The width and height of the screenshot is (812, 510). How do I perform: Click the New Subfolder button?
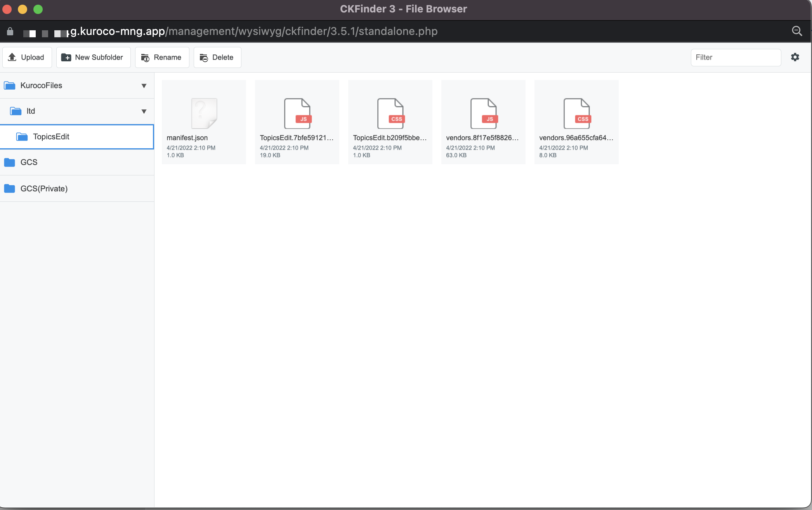[93, 57]
